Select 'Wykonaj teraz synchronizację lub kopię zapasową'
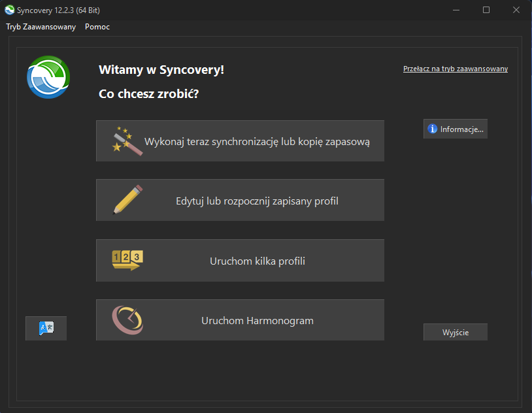532x413 pixels. tap(241, 141)
